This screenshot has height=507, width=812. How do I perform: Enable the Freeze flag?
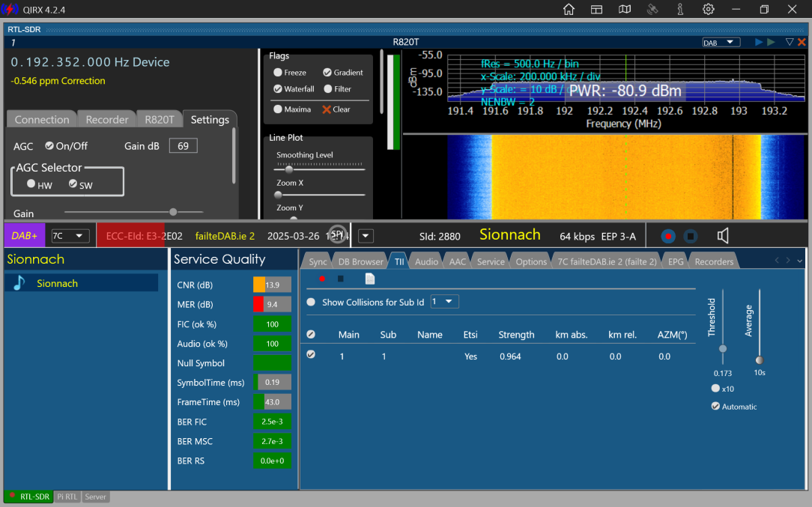click(278, 73)
